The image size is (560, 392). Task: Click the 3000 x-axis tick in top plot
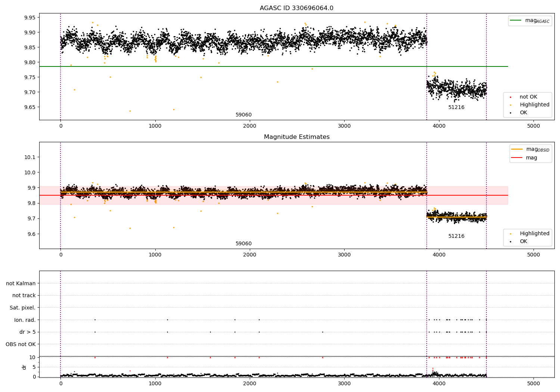pyautogui.click(x=344, y=126)
